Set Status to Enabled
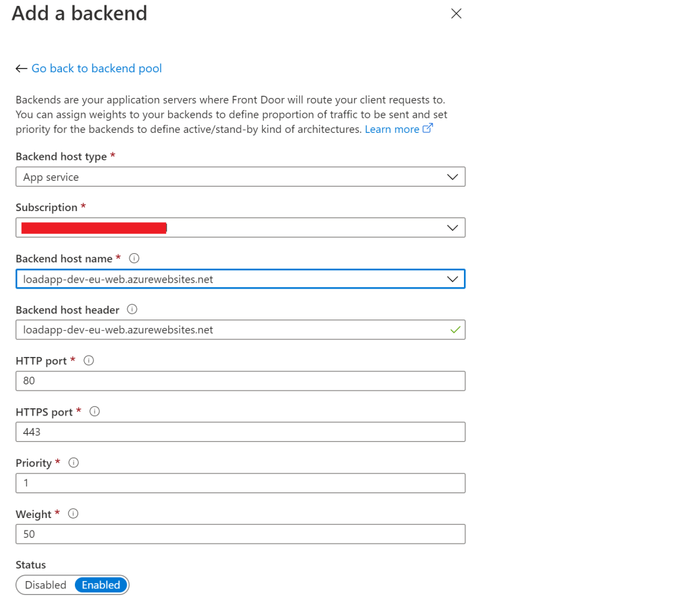The image size is (673, 616). coord(101,585)
